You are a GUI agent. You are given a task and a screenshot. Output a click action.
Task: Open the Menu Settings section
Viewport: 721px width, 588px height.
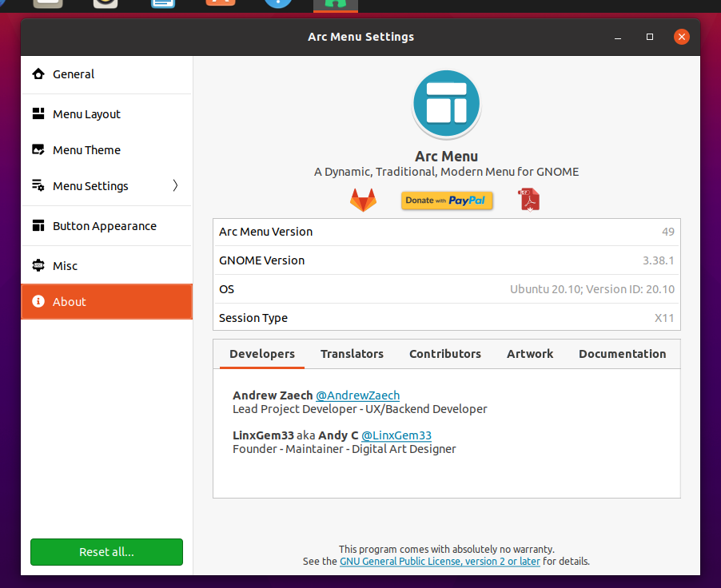click(106, 185)
